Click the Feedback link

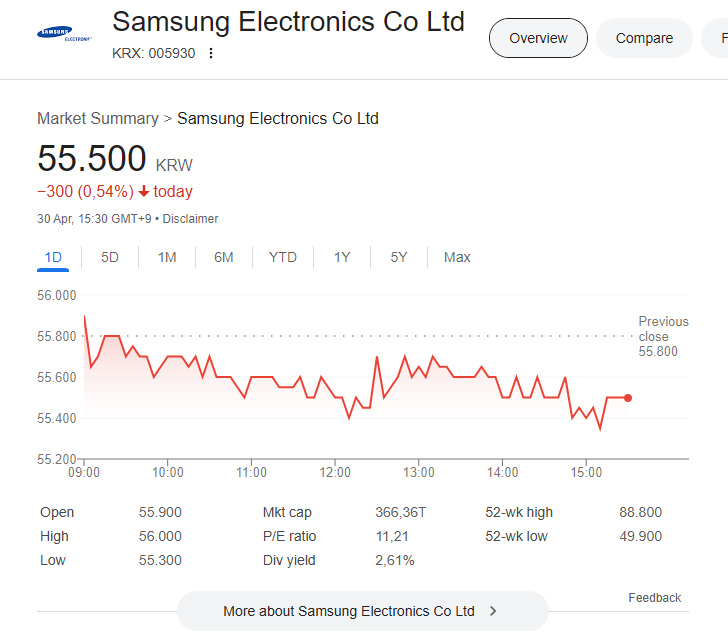655,598
